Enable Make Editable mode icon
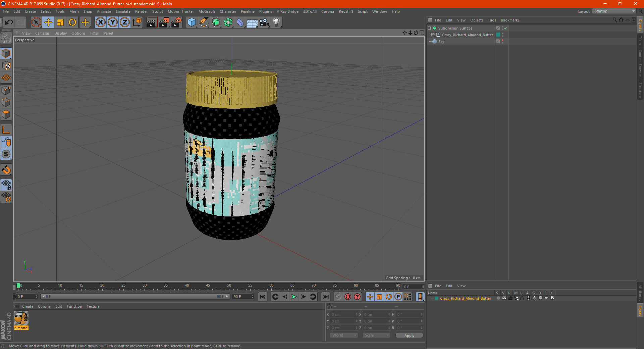The height and width of the screenshot is (349, 644). (x=6, y=38)
